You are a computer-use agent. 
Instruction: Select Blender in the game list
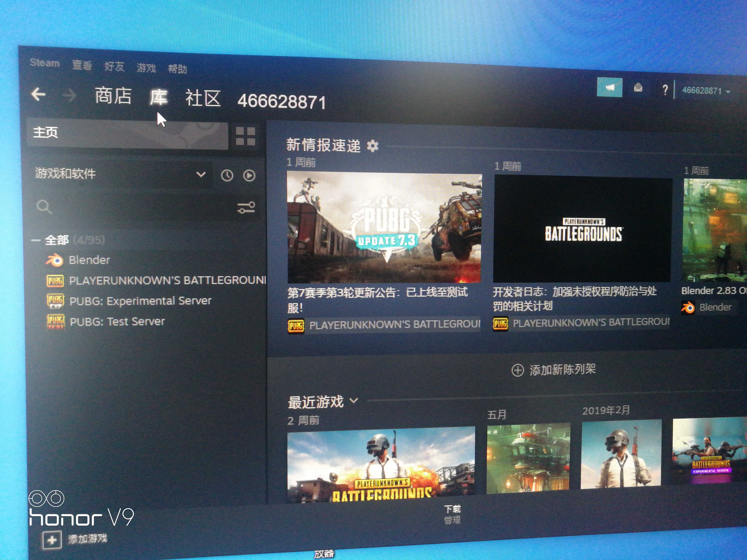click(89, 260)
